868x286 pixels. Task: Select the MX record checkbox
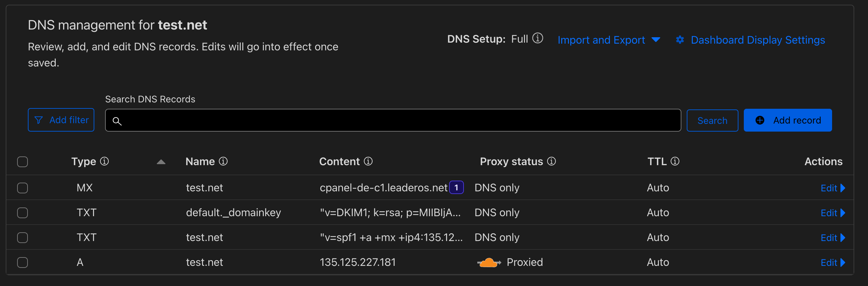click(22, 188)
